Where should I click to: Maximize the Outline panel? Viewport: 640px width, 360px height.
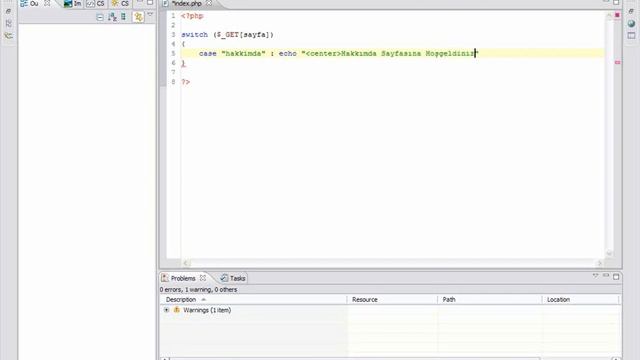(150, 2)
